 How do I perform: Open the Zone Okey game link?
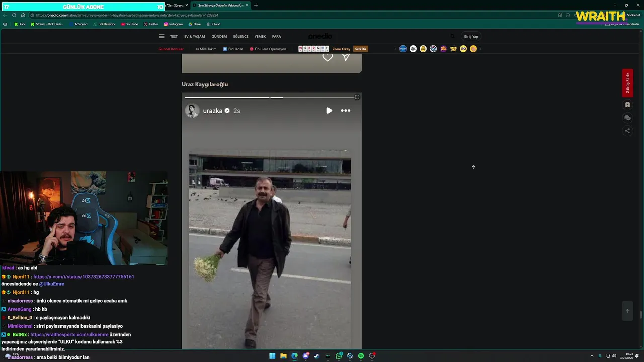click(x=341, y=49)
